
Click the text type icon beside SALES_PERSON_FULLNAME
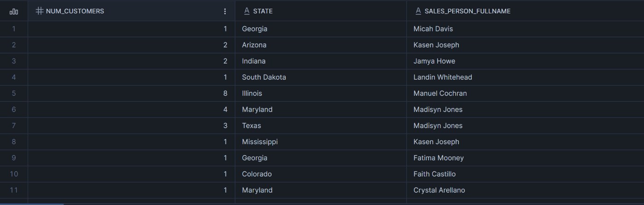(418, 11)
